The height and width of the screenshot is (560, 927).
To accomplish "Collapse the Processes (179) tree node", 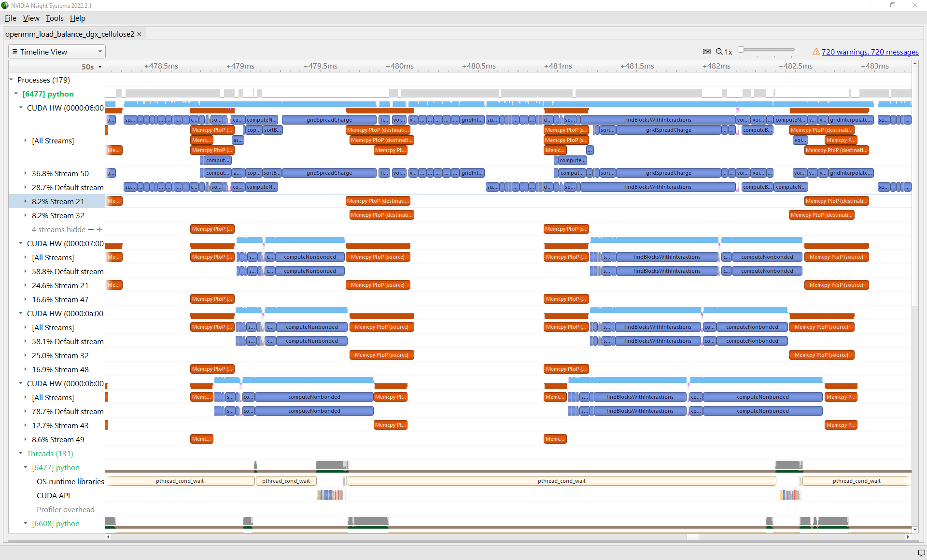I will tap(11, 80).
